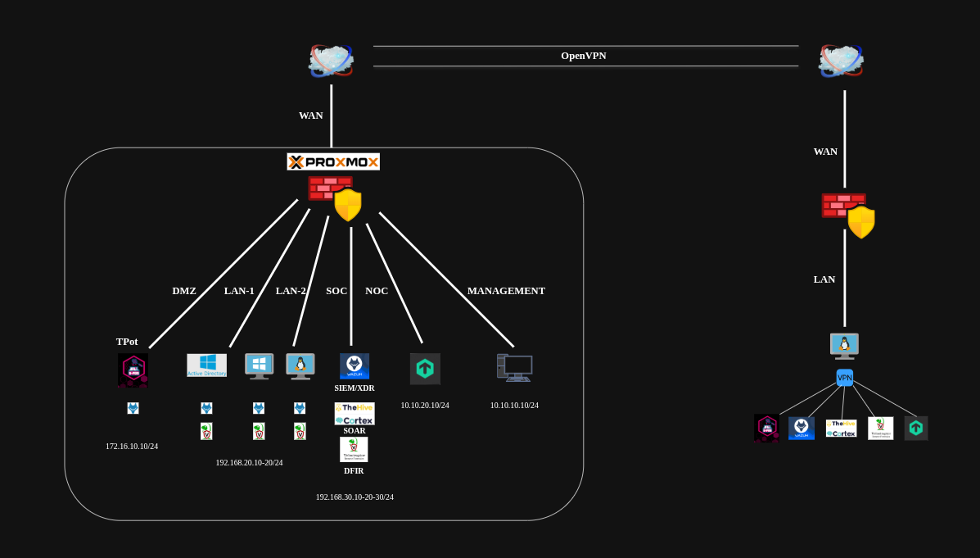
Task: Click the left internet cloud icon
Action: point(331,61)
